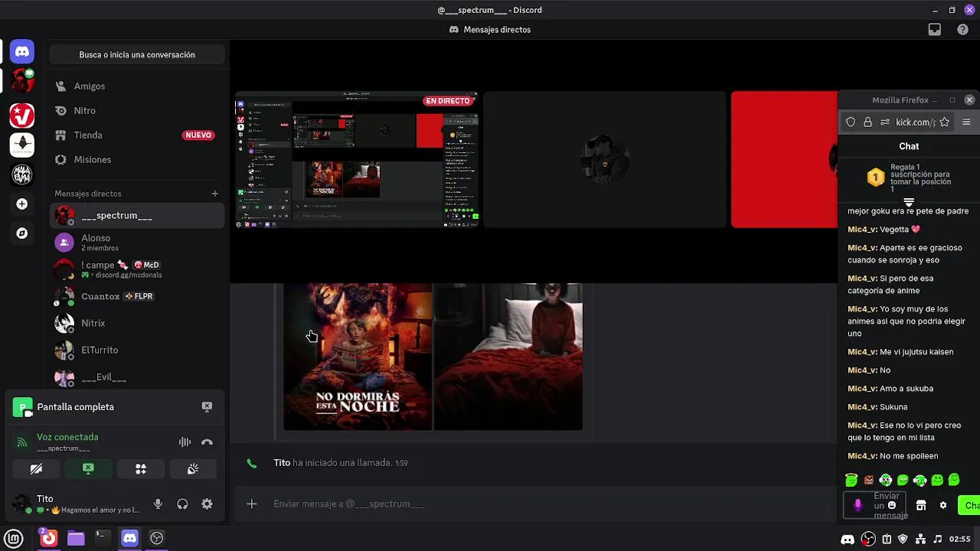The height and width of the screenshot is (551, 980).
Task: Bookmark the kick.com page with star
Action: pyautogui.click(x=945, y=122)
